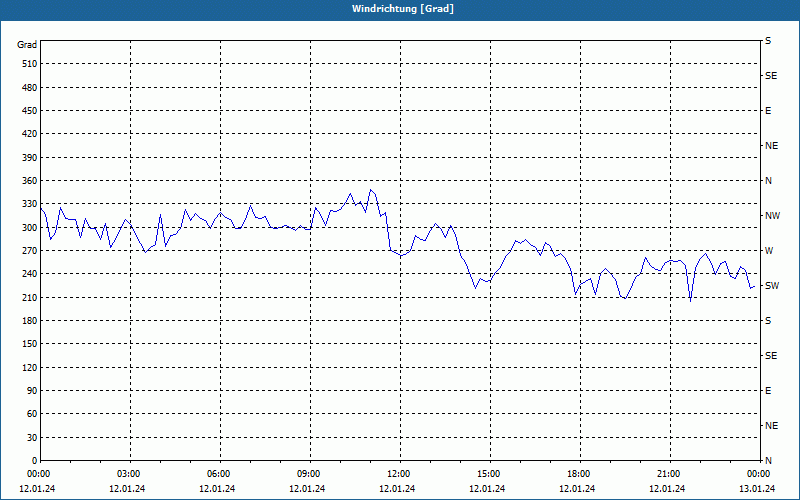
Task: Click the 09:00 time label
Action: 309,474
